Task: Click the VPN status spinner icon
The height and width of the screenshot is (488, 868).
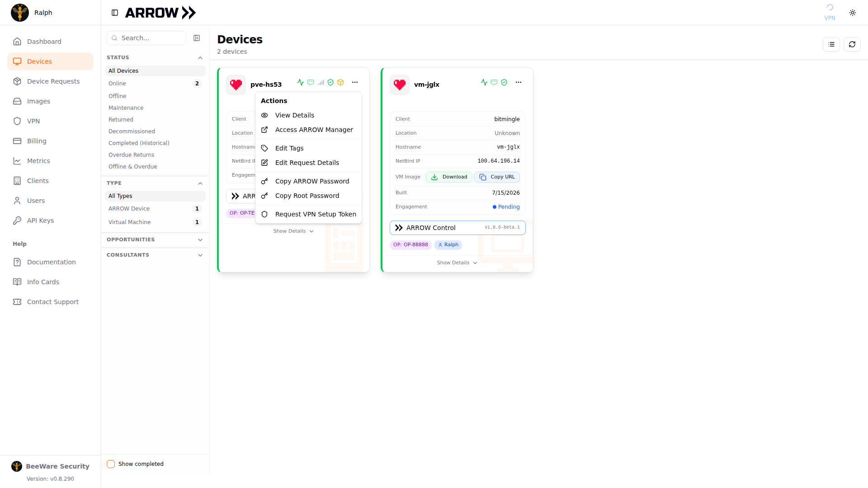Action: pos(830,8)
